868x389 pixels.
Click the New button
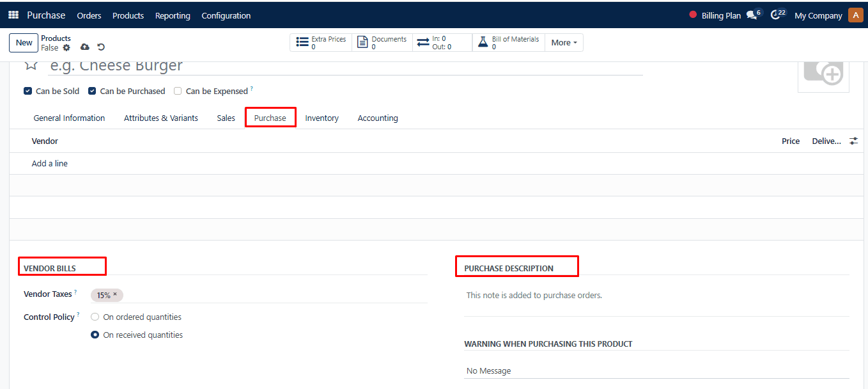24,43
